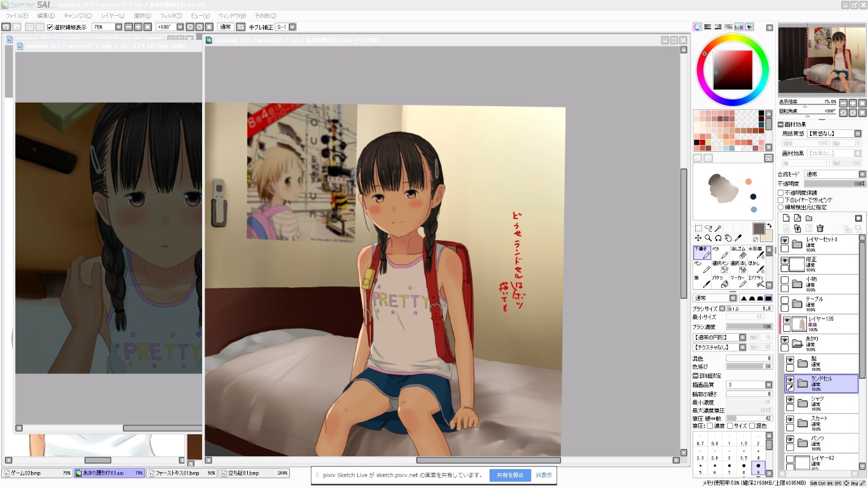Toggle 選択領域表示 checkbox
Image resolution: width=868 pixels, height=488 pixels.
[50, 27]
